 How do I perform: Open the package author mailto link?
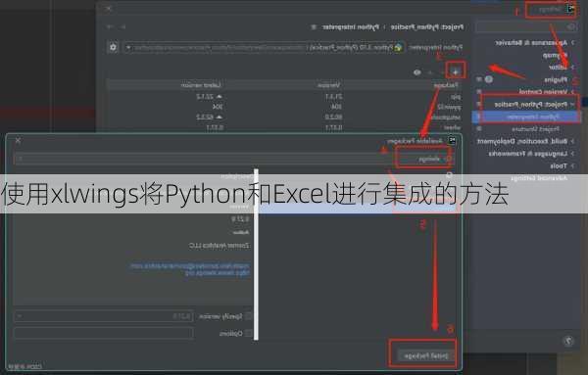point(190,266)
